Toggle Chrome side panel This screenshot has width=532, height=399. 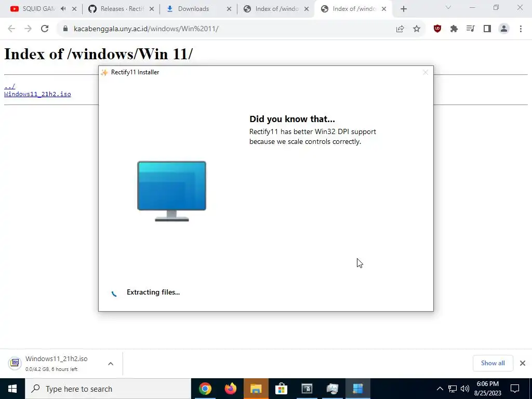pos(487,29)
